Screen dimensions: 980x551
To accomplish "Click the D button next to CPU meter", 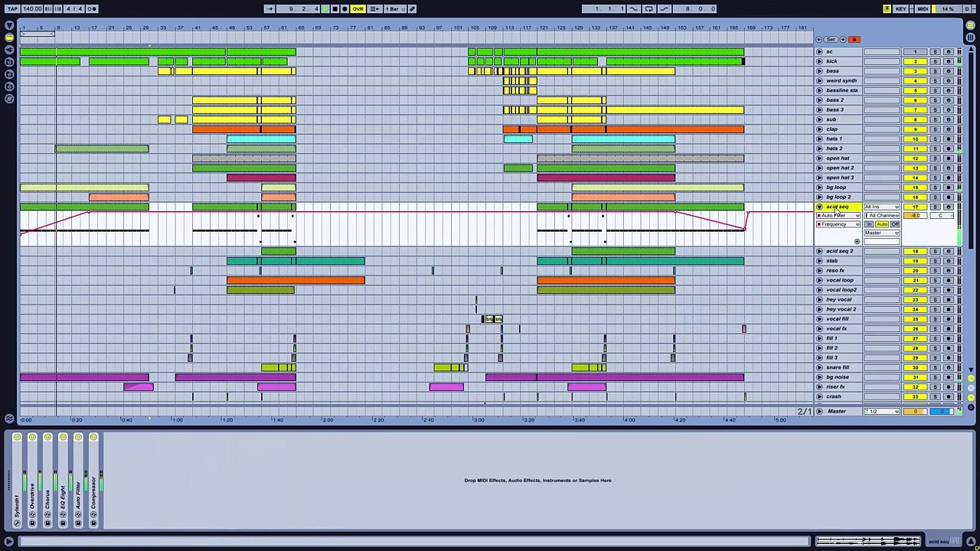I will pyautogui.click(x=967, y=8).
